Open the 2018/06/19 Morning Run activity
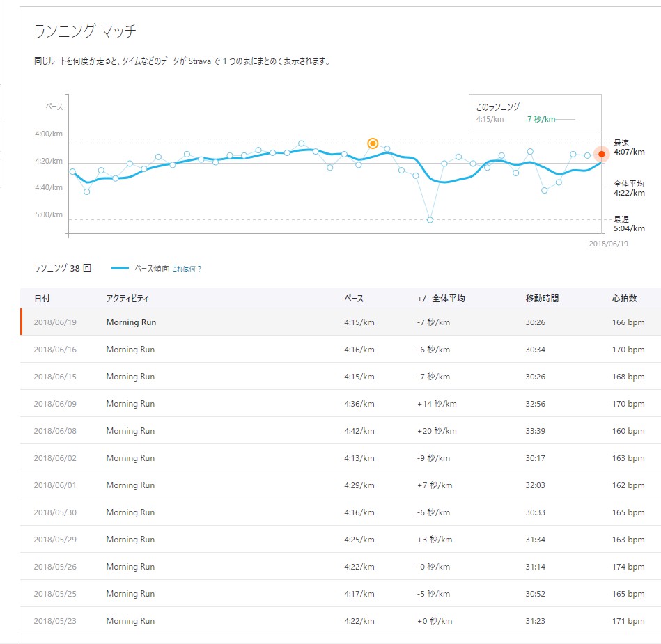This screenshot has width=661, height=644. point(131,322)
